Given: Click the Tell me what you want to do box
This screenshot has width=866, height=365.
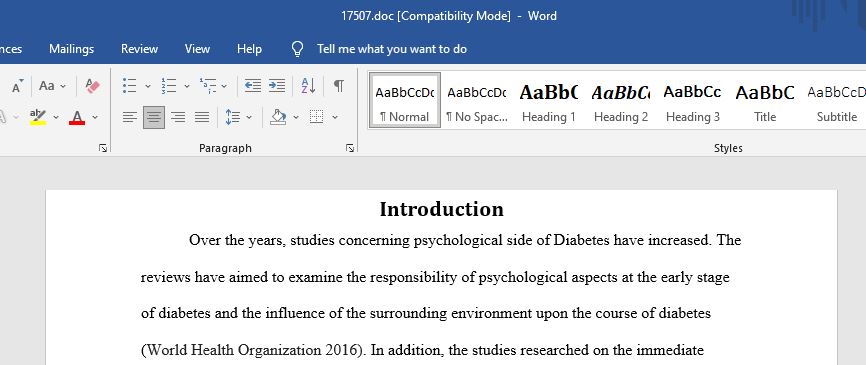Looking at the screenshot, I should (x=392, y=49).
